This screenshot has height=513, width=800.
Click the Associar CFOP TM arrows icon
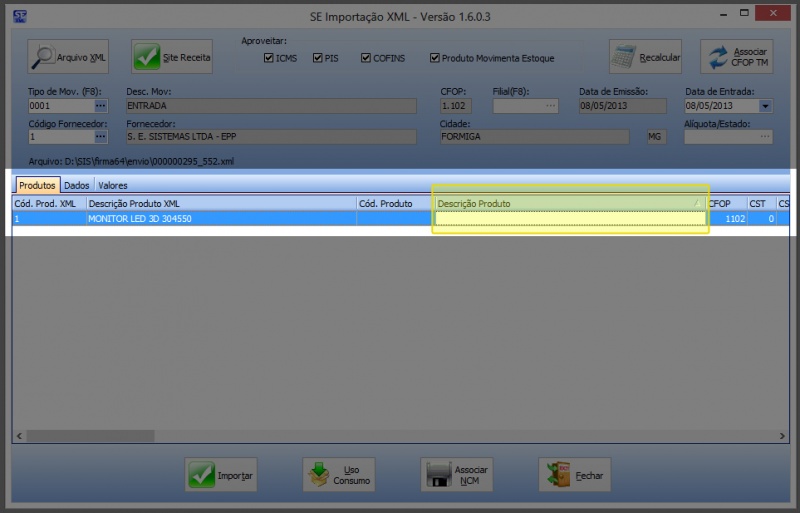pos(717,57)
